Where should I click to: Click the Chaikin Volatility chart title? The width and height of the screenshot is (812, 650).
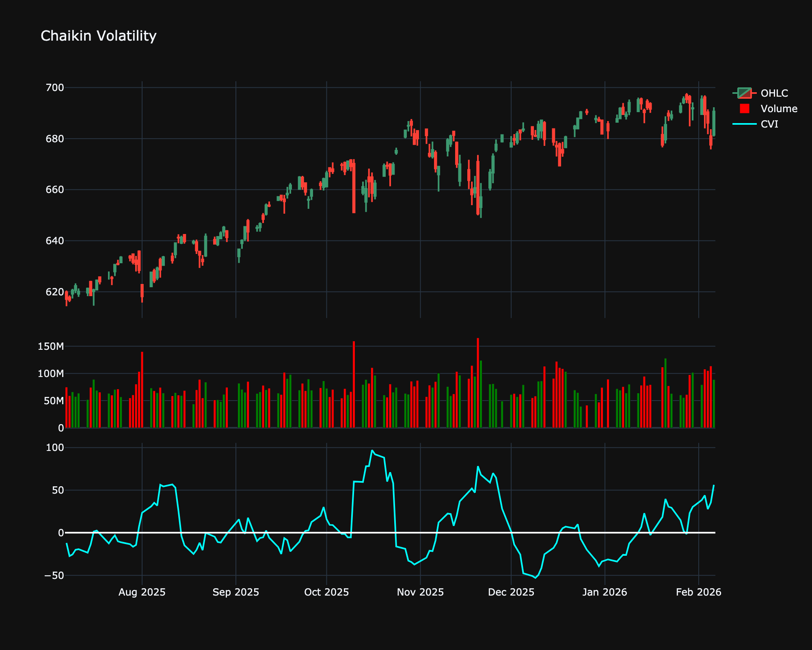click(x=99, y=36)
